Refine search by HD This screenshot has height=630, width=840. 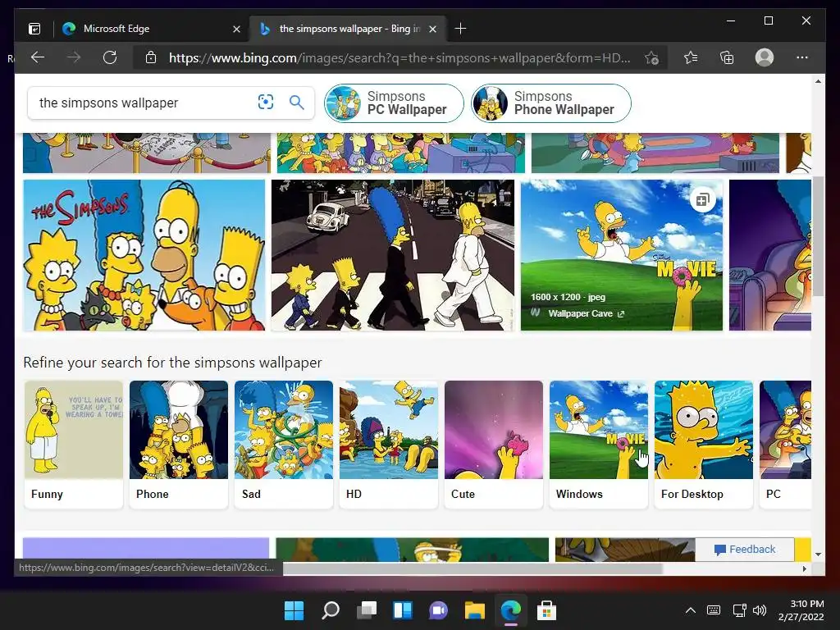tap(388, 444)
